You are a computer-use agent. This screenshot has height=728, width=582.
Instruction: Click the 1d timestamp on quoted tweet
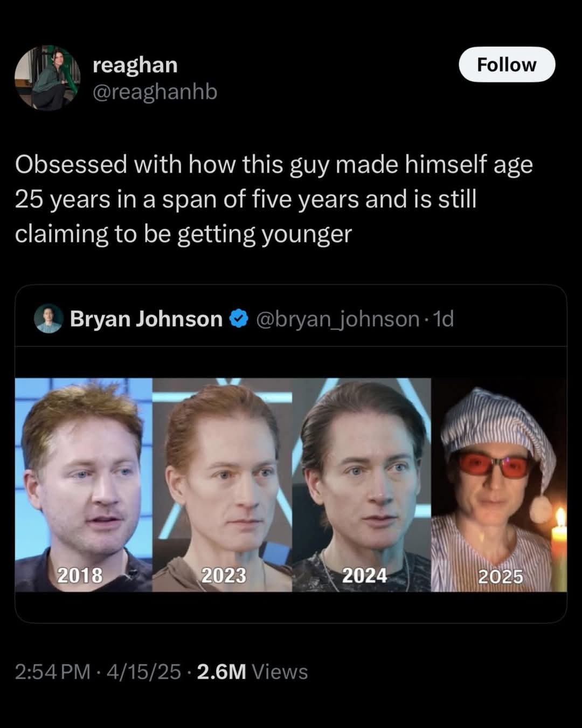pyautogui.click(x=444, y=319)
